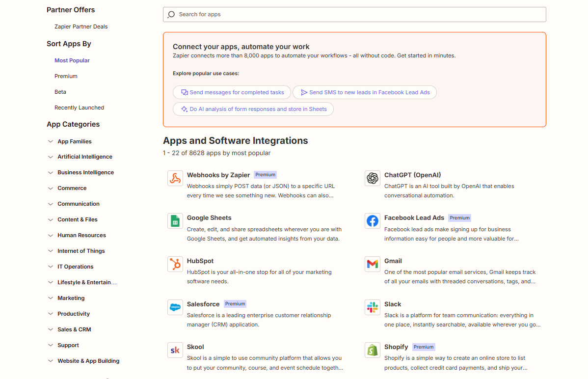The height and width of the screenshot is (379, 588).
Task: Open the ChatGPT (OpenAI) title link
Action: tap(412, 175)
